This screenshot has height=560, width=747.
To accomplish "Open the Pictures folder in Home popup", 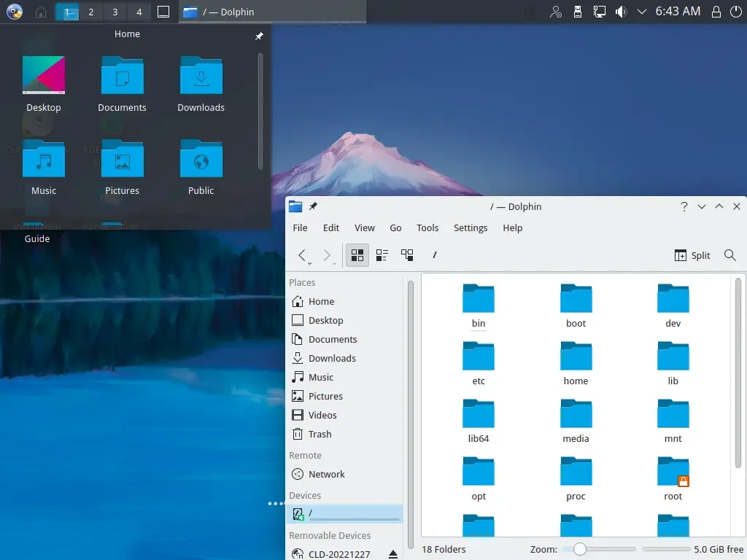I will pos(122,168).
